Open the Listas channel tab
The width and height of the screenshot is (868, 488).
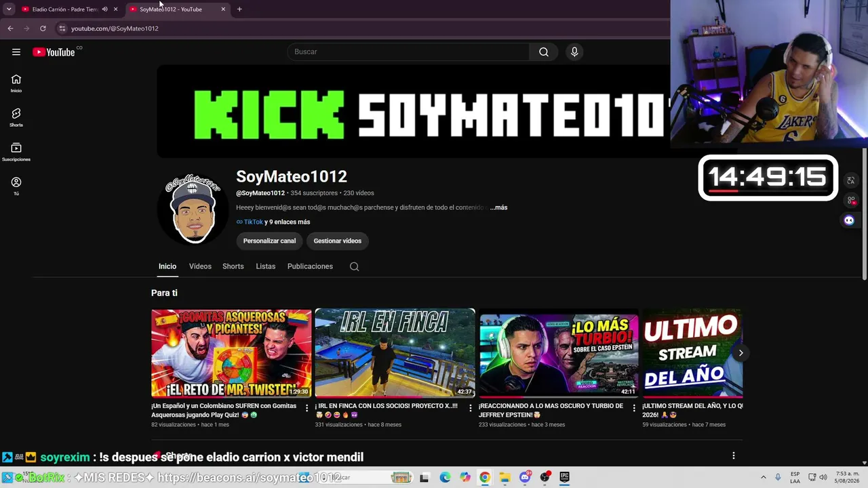[265, 266]
